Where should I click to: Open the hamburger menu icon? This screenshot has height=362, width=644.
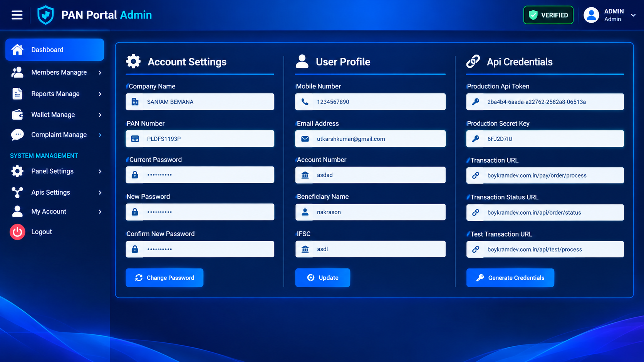(x=17, y=15)
